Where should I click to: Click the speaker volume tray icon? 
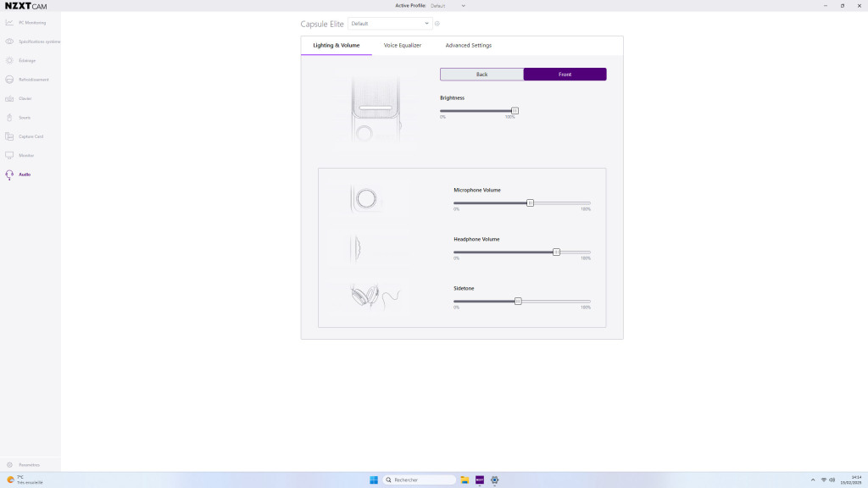click(832, 480)
